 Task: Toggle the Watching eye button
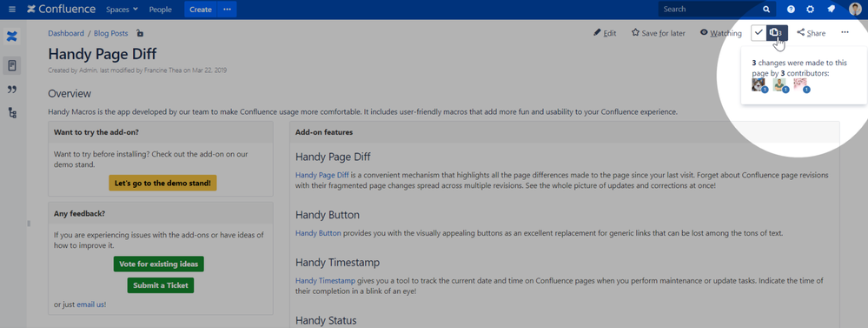click(x=721, y=33)
